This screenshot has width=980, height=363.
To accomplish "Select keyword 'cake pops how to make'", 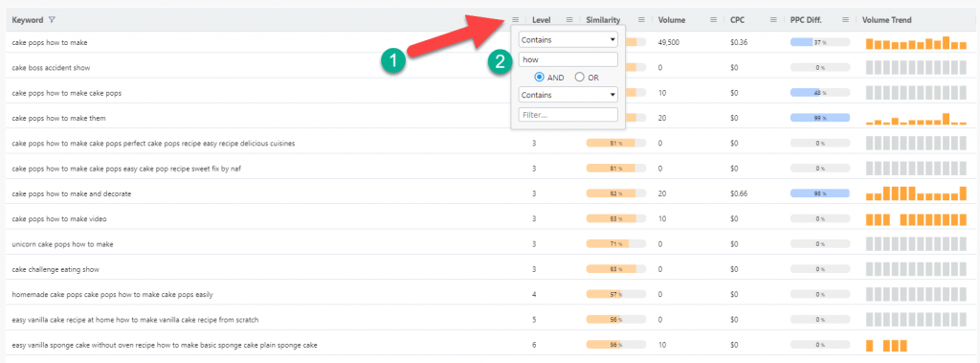I will 50,42.
